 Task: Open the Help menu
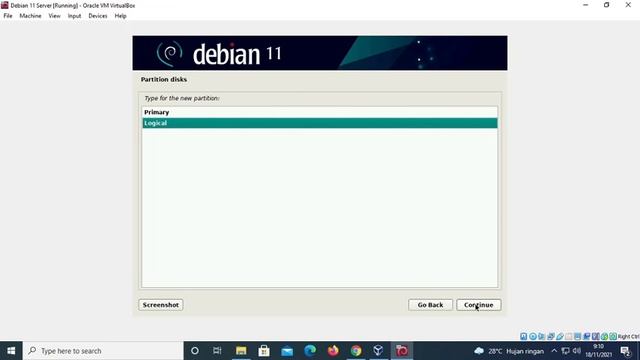[120, 16]
